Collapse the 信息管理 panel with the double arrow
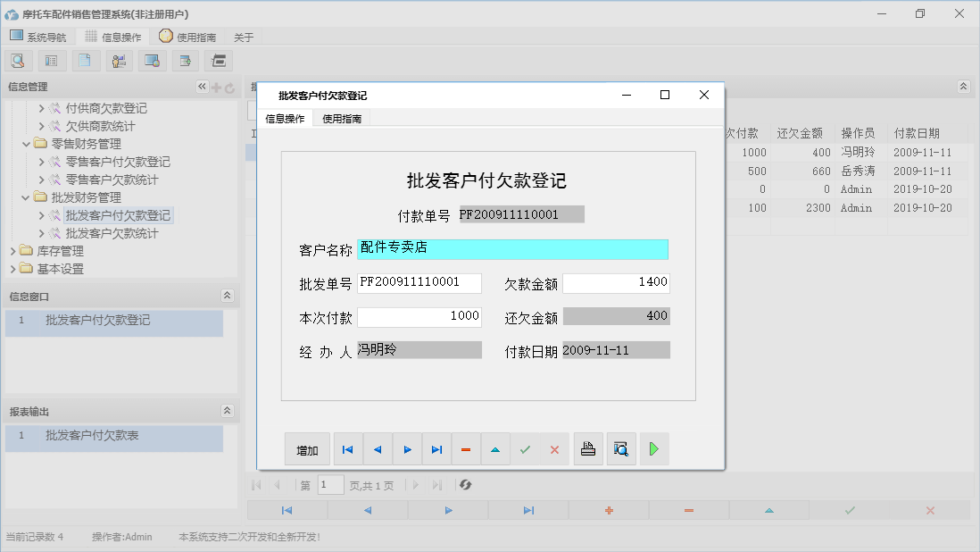 click(x=202, y=87)
